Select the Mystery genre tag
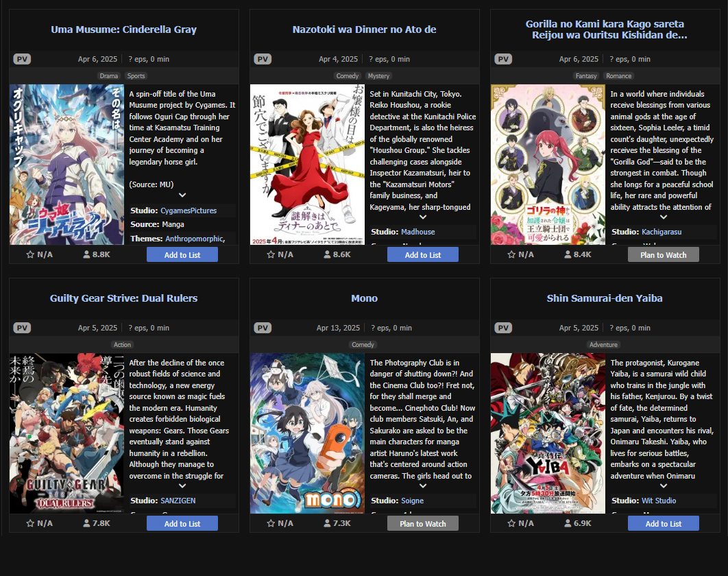Image resolution: width=728 pixels, height=576 pixels. 378,75
